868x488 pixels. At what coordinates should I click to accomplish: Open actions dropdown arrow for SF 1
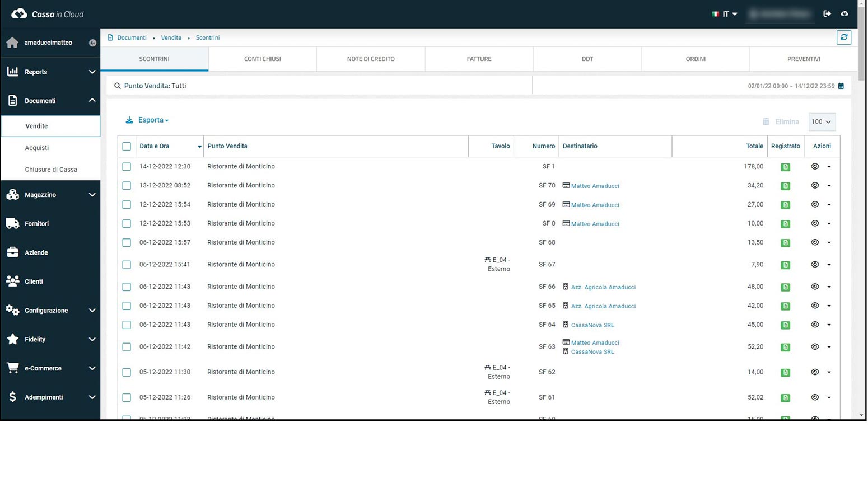pyautogui.click(x=829, y=167)
